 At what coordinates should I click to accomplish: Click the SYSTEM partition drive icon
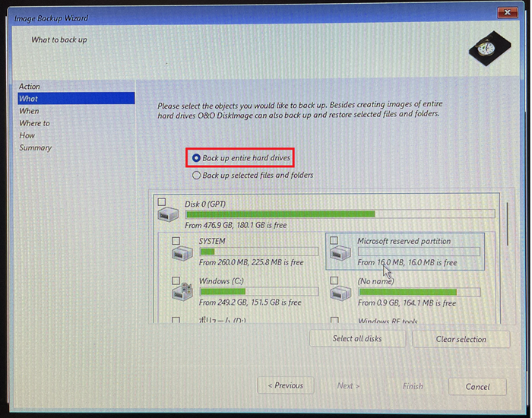pyautogui.click(x=182, y=253)
